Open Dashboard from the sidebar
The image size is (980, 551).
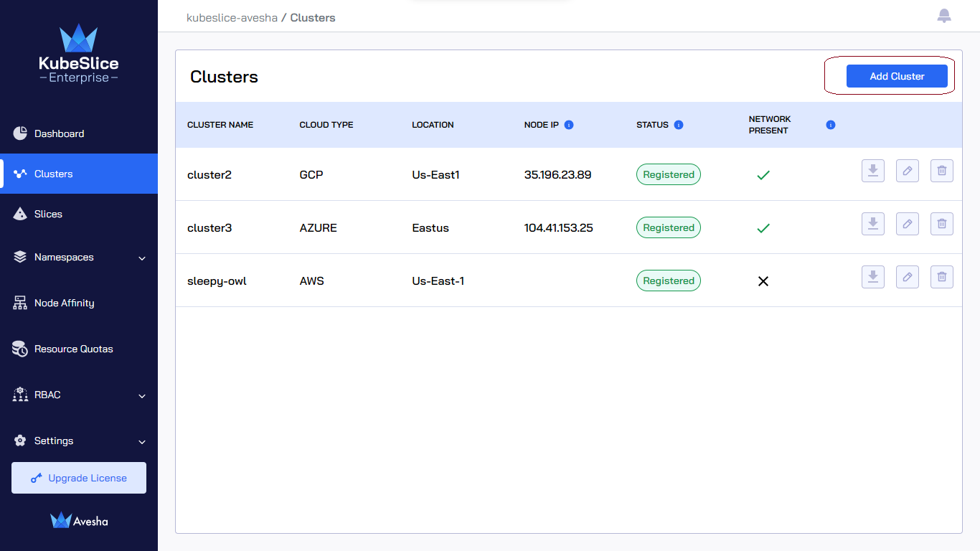click(x=79, y=133)
